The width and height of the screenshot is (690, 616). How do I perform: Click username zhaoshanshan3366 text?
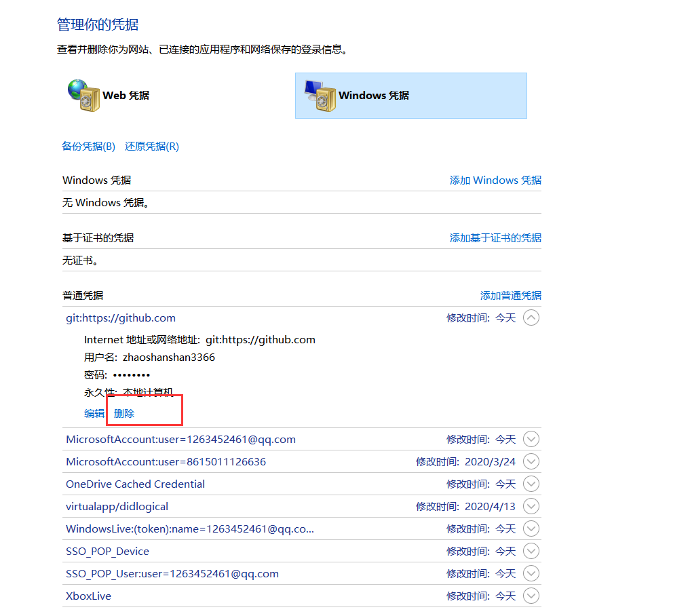click(169, 358)
